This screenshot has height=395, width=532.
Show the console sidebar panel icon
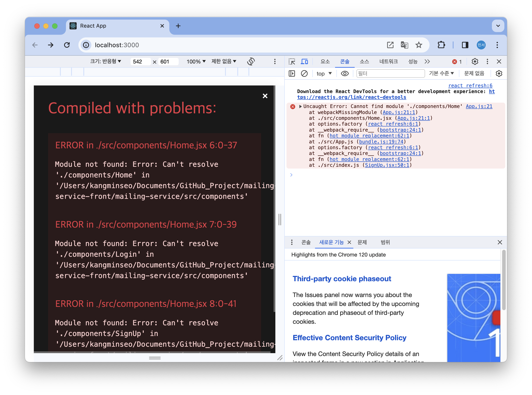(x=292, y=73)
